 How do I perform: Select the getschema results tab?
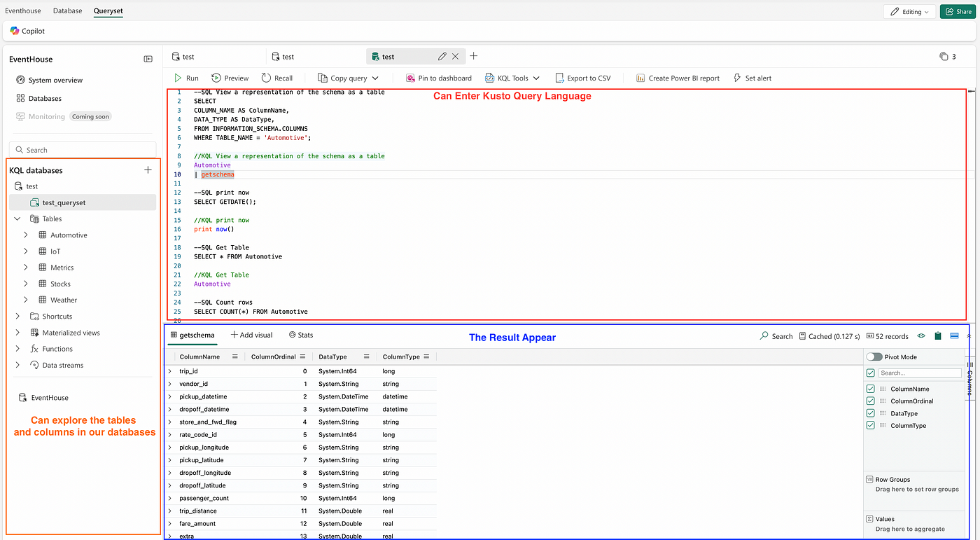pos(192,335)
